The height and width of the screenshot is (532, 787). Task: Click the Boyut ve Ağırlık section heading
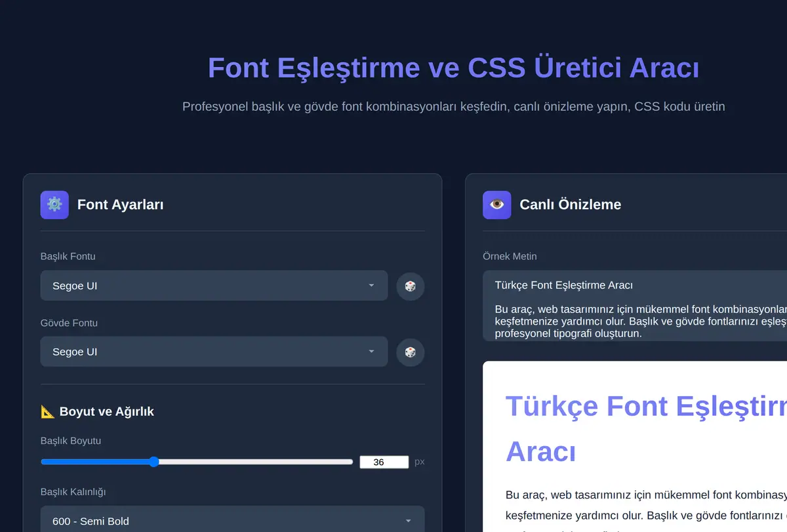coord(106,411)
